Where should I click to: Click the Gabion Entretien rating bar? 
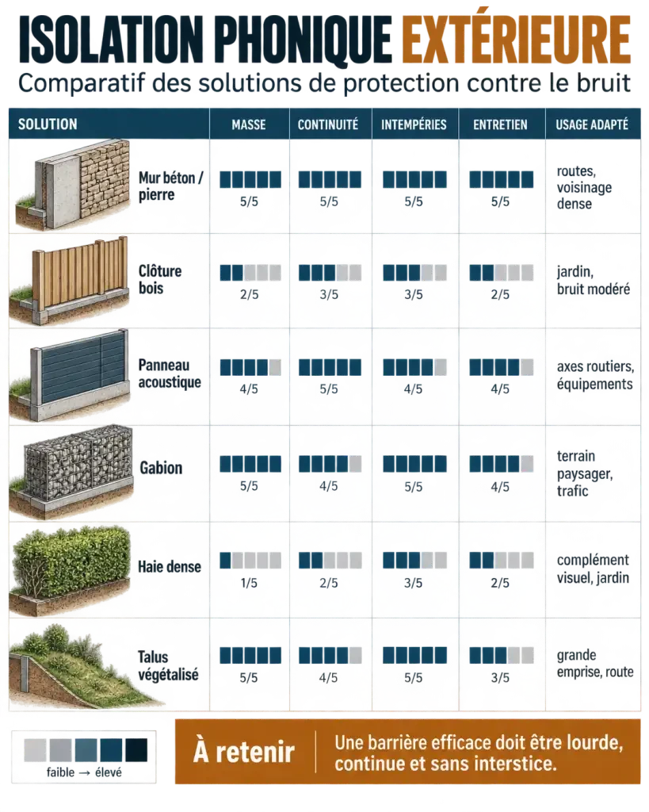click(x=502, y=463)
